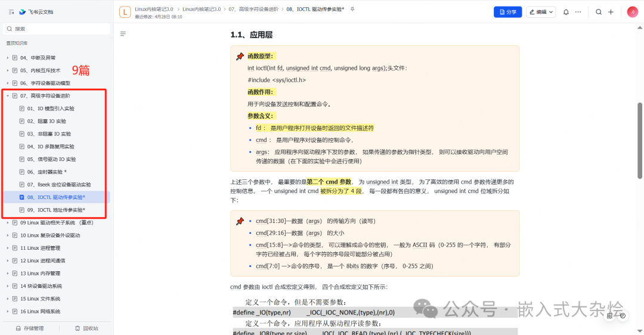Open the more options ellipsis menu
The height and width of the screenshot is (335, 644).
click(x=578, y=12)
